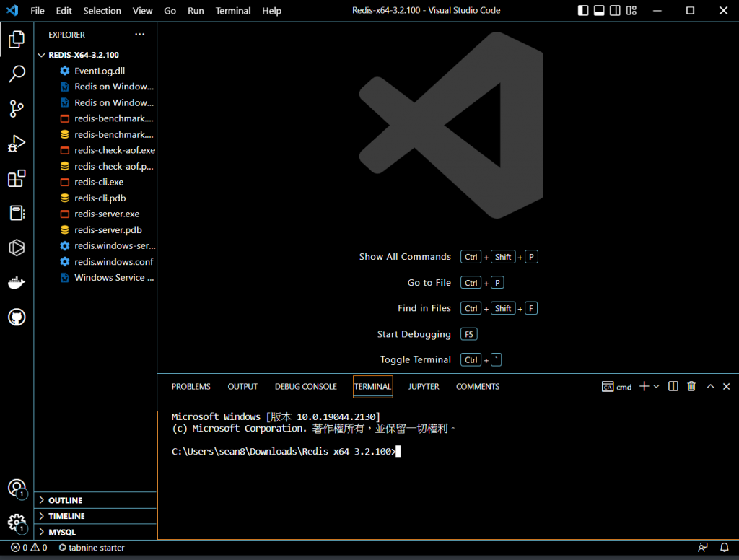Viewport: 739px width, 560px height.
Task: Click the cmd terminal profile label
Action: click(616, 387)
